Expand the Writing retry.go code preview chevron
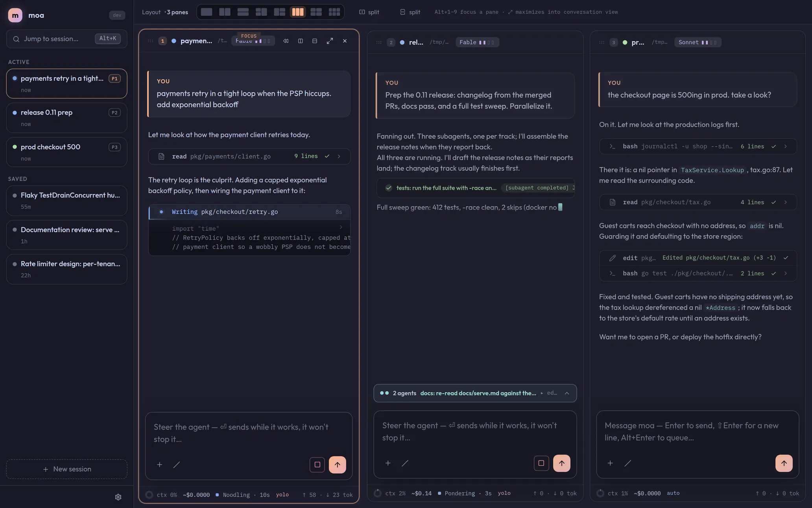 tap(341, 227)
